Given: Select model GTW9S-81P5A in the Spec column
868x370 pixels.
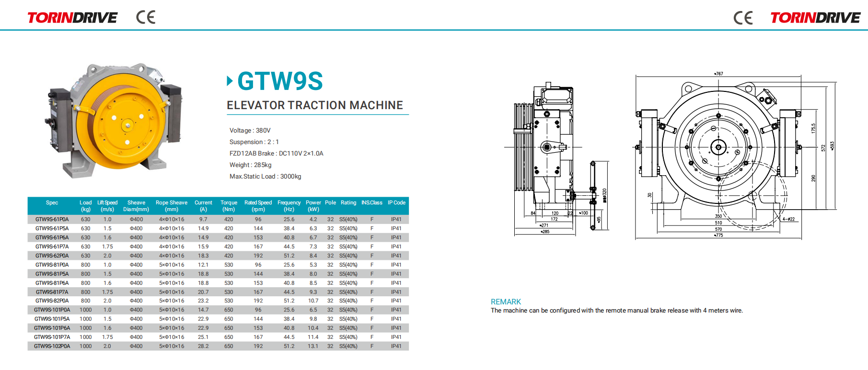Looking at the screenshot, I should [52, 274].
